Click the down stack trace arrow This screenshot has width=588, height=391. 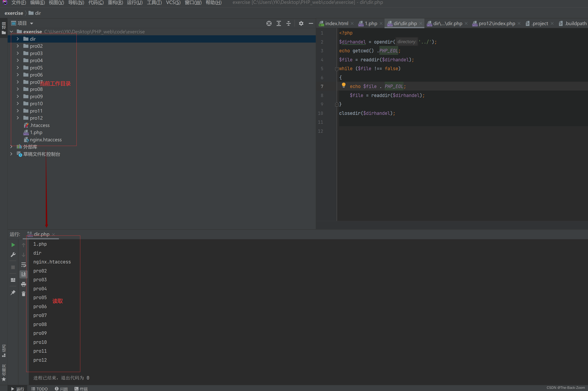(x=23, y=255)
